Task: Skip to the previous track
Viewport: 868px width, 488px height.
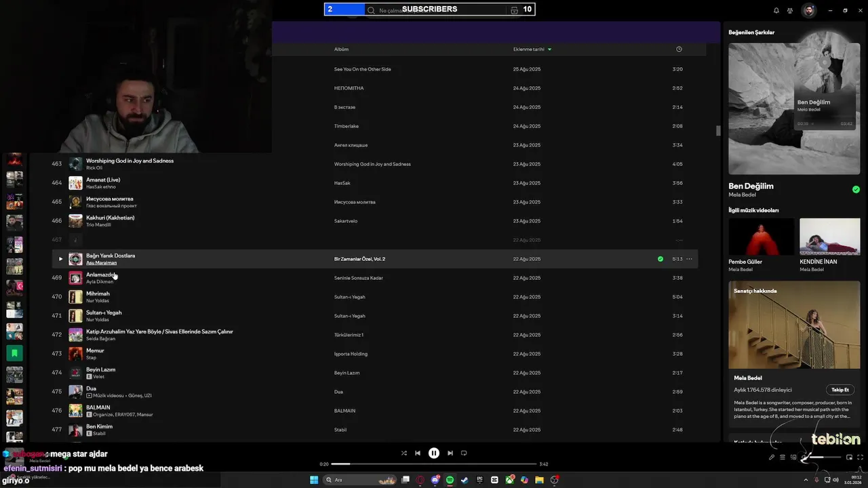Action: (x=418, y=453)
